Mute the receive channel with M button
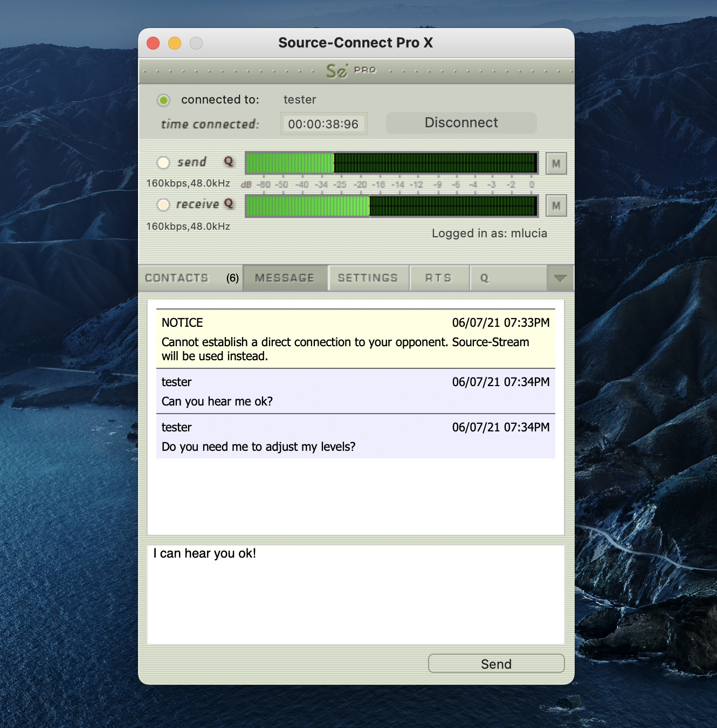 click(x=556, y=205)
